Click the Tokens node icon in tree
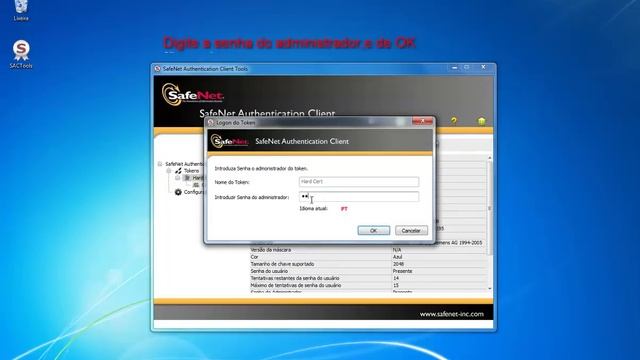This screenshot has width=640, height=360. click(x=178, y=171)
